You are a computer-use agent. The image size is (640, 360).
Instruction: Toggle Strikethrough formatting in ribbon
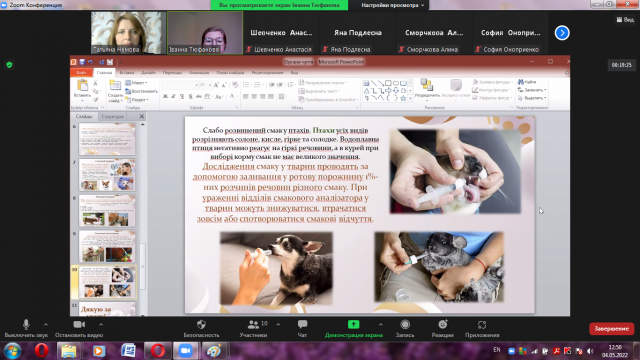pos(199,97)
